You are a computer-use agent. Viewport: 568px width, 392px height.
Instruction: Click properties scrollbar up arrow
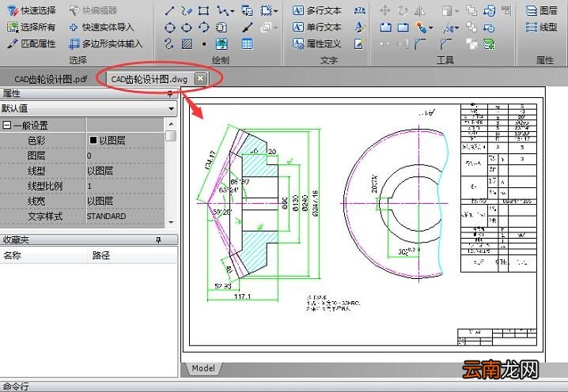click(x=171, y=124)
